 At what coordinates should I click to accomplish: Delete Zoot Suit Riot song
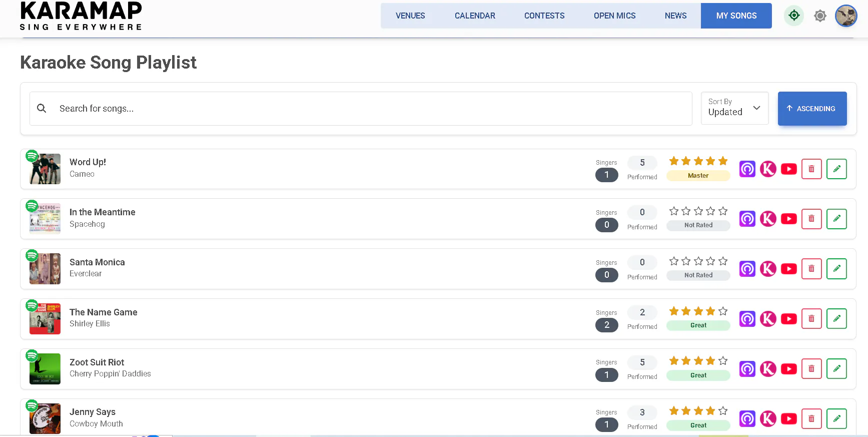tap(811, 369)
